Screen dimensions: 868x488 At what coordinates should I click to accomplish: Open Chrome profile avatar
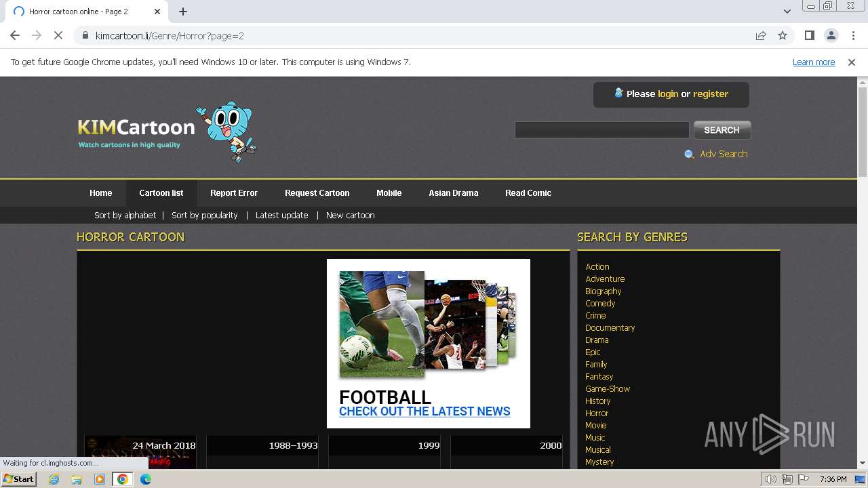click(831, 35)
